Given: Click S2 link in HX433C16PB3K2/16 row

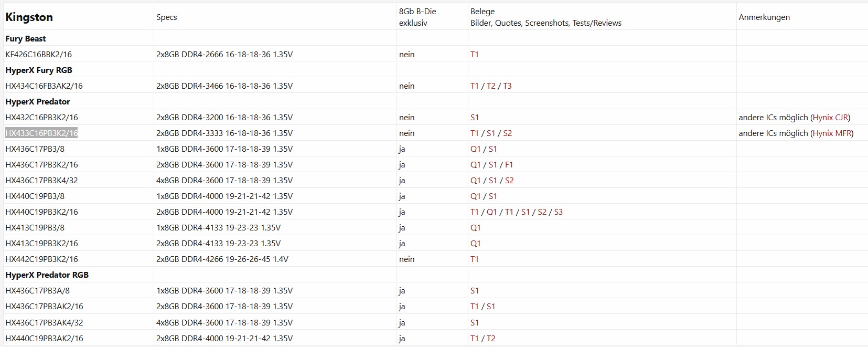Looking at the screenshot, I should [507, 133].
